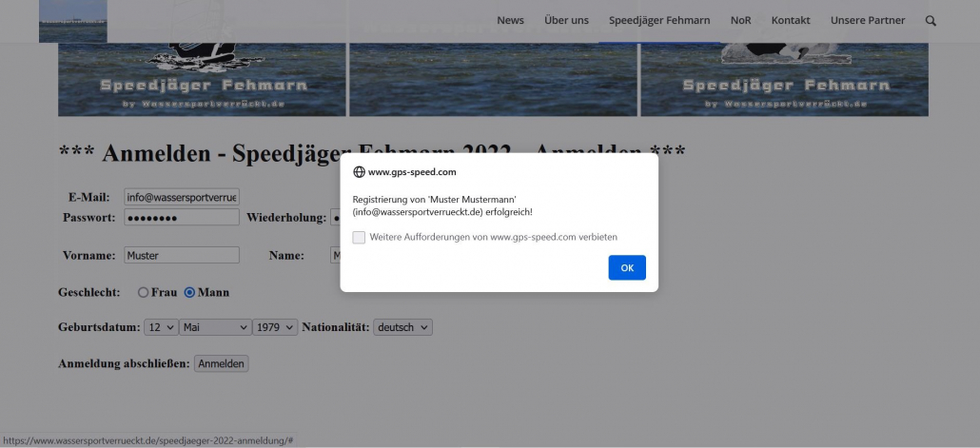Click the Anmelden submit button

(x=221, y=363)
